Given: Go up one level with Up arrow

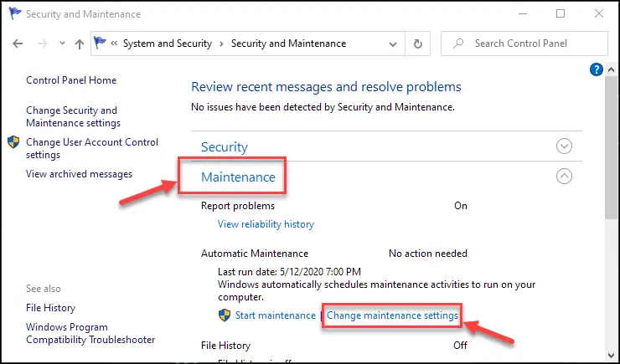Looking at the screenshot, I should [80, 44].
